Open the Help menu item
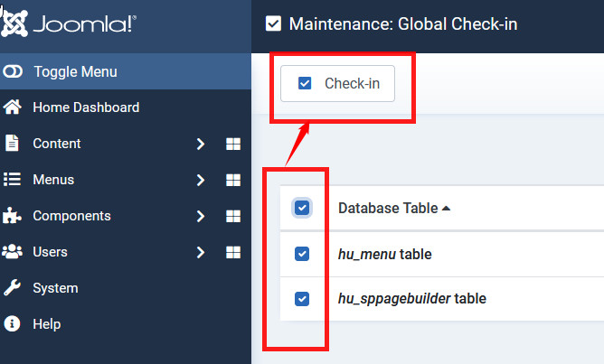The width and height of the screenshot is (604, 364). pyautogui.click(x=47, y=324)
